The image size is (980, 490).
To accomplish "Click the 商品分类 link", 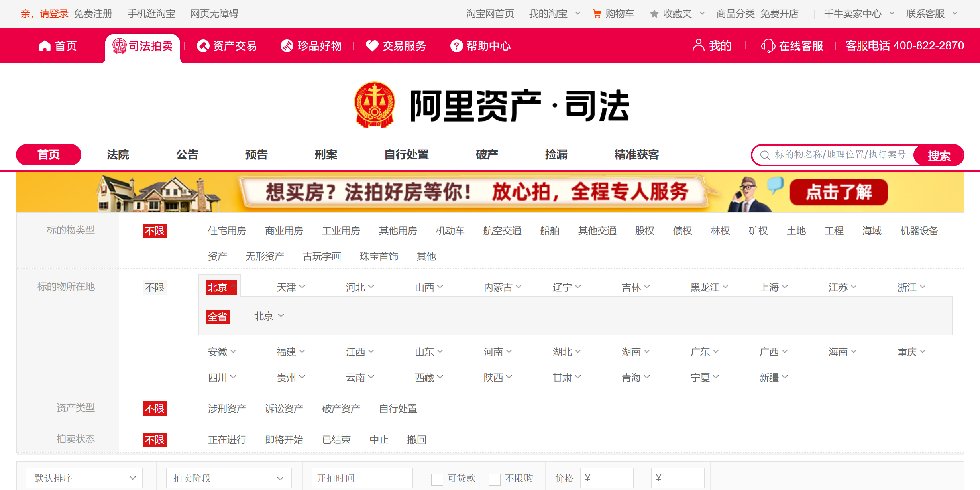I will [736, 14].
